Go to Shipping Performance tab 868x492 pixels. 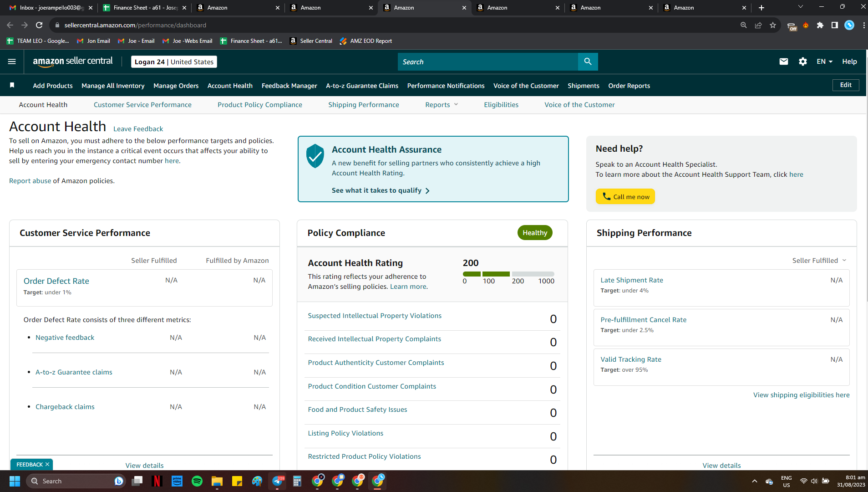364,105
